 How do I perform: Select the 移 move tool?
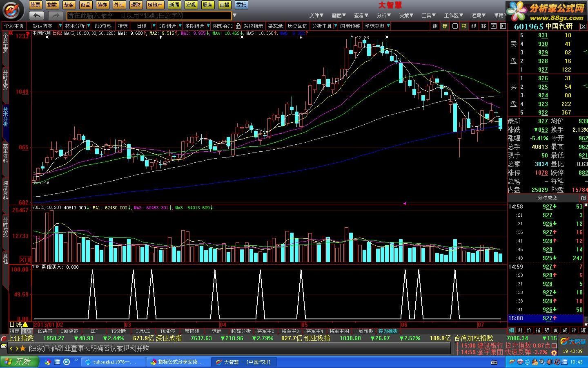point(484,26)
